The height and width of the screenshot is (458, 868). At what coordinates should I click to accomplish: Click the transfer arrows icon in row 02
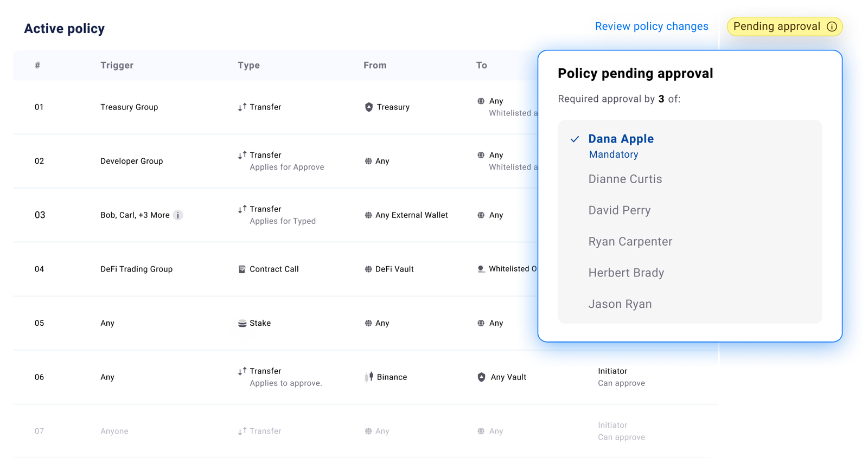242,156
